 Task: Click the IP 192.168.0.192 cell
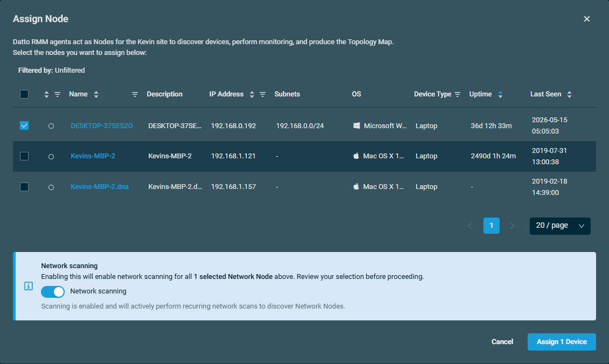tap(233, 126)
